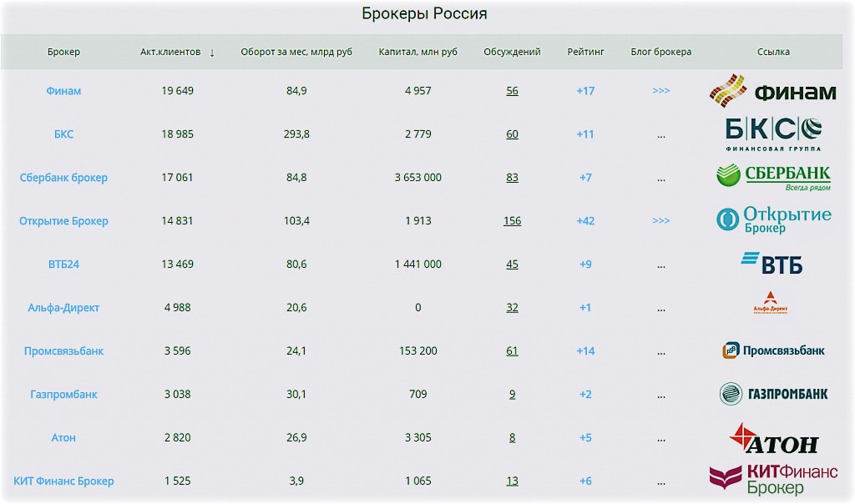The height and width of the screenshot is (504, 855).
Task: Click the red АТОН logo
Action: click(772, 437)
